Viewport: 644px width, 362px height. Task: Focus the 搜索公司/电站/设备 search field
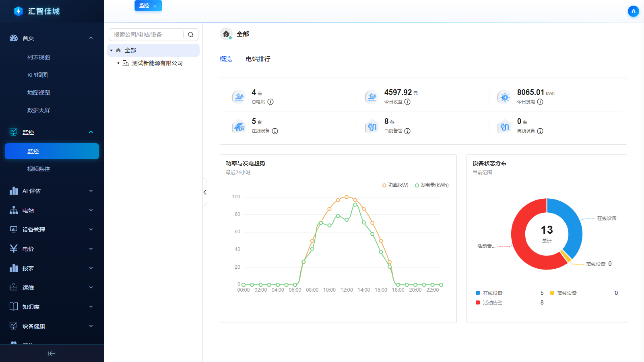[x=146, y=35]
